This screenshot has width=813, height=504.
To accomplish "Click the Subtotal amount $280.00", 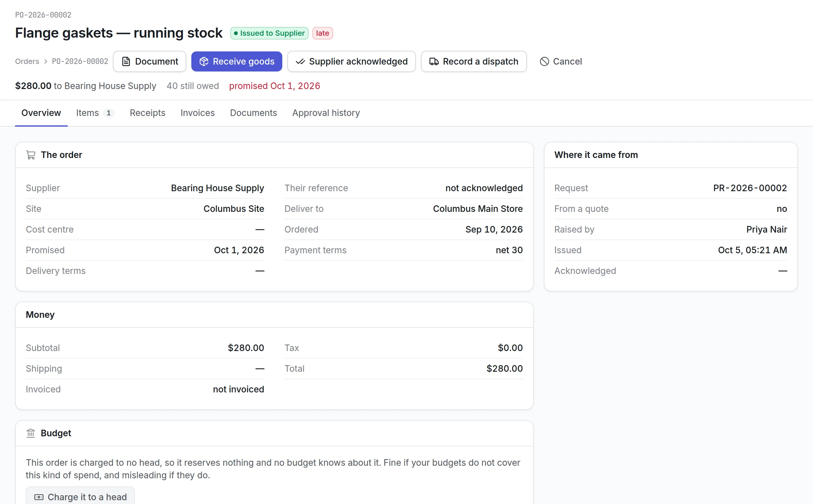I will coord(246,348).
